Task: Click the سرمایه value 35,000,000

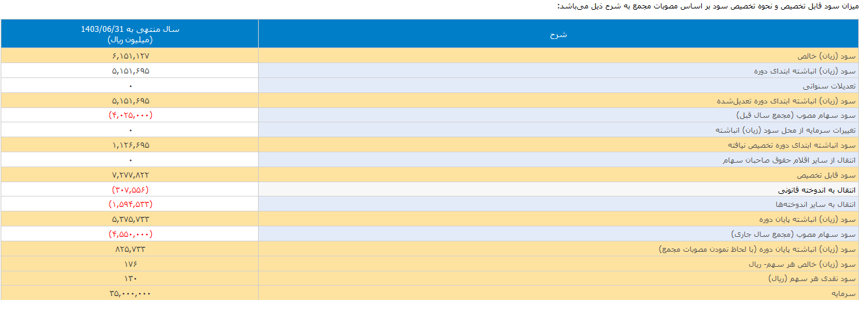Action: [x=130, y=293]
